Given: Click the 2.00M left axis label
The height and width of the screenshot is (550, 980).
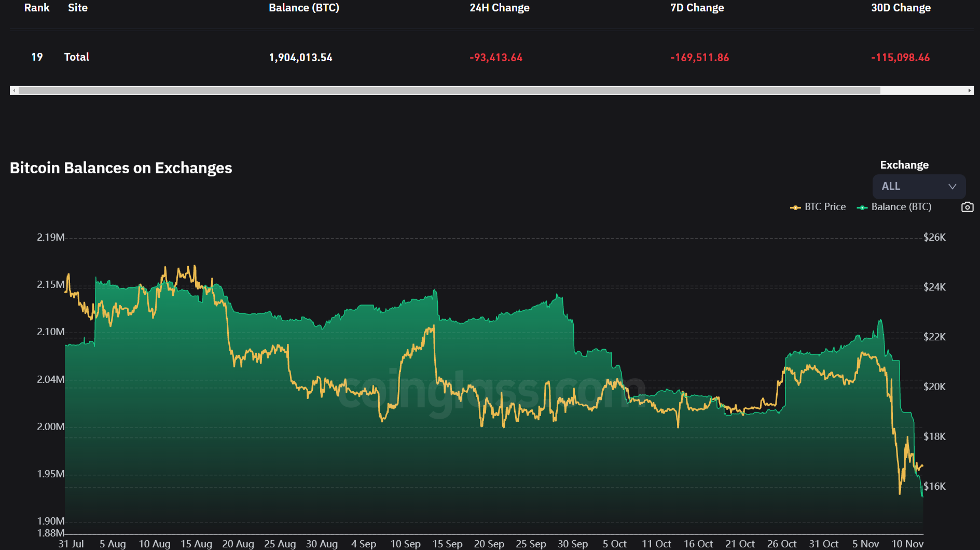Looking at the screenshot, I should [51, 427].
